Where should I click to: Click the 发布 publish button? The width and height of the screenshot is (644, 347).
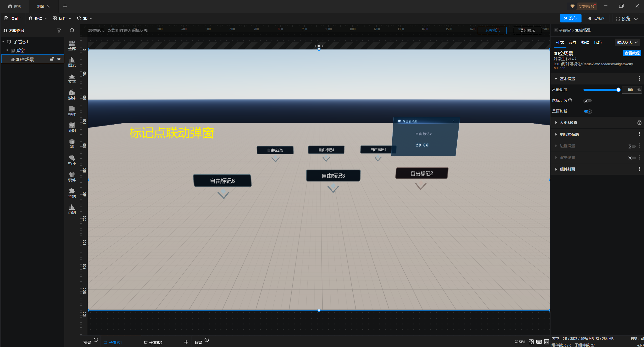tap(570, 18)
